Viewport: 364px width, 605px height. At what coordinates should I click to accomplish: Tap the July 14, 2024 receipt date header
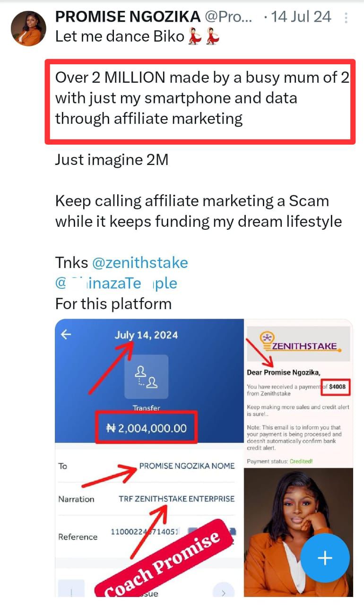click(146, 335)
